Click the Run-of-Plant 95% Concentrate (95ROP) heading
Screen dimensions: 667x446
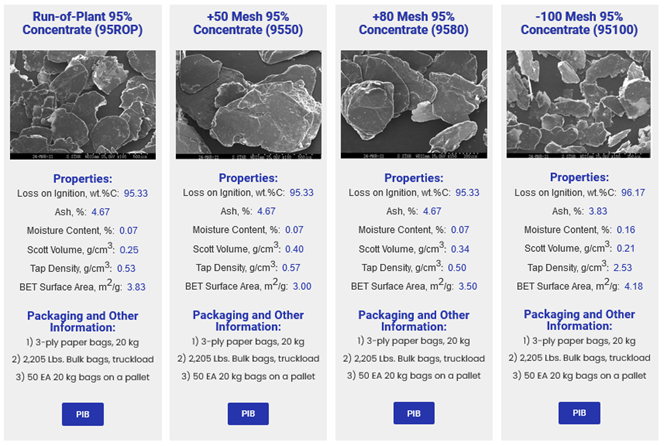tap(83, 24)
